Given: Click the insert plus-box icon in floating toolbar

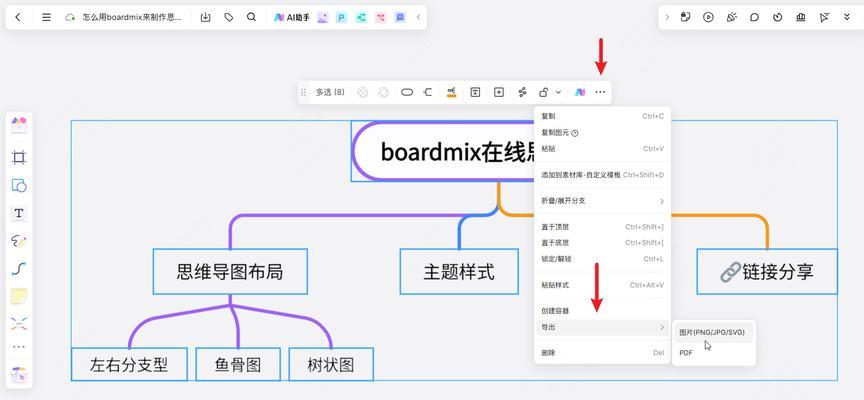Looking at the screenshot, I should pos(499,93).
